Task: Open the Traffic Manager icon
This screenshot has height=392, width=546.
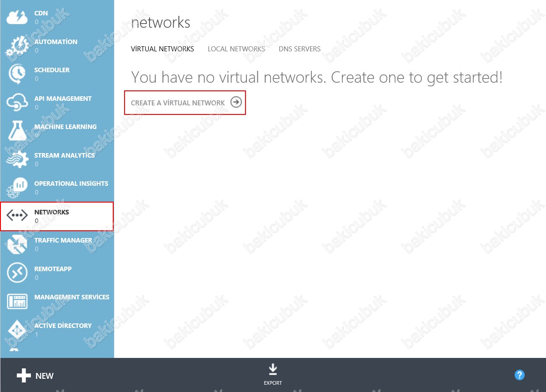Action: [x=17, y=244]
